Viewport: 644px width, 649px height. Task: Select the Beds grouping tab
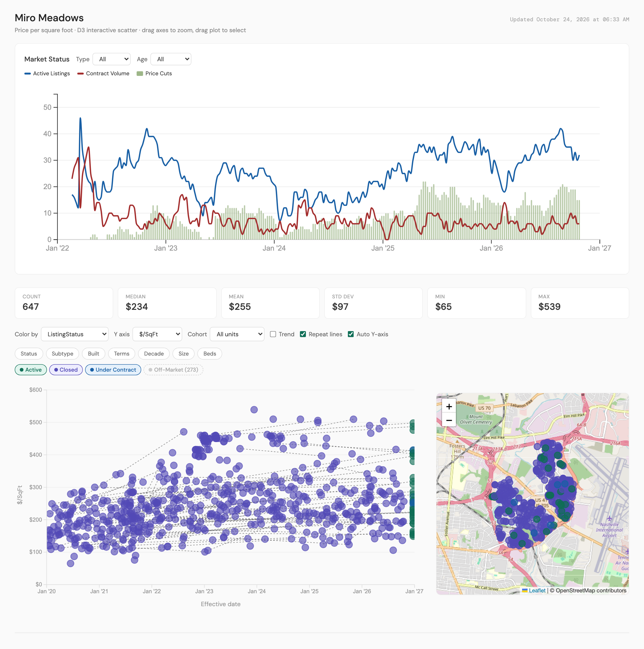(210, 354)
